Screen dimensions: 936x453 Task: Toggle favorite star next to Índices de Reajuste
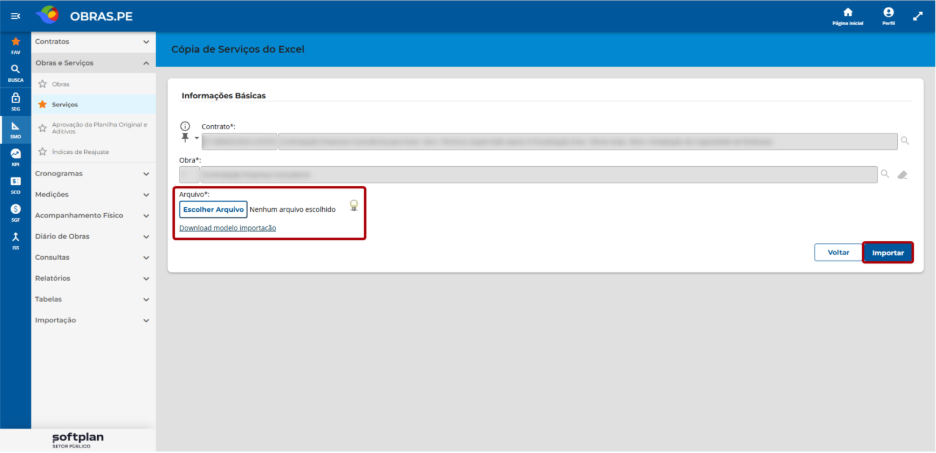(42, 152)
